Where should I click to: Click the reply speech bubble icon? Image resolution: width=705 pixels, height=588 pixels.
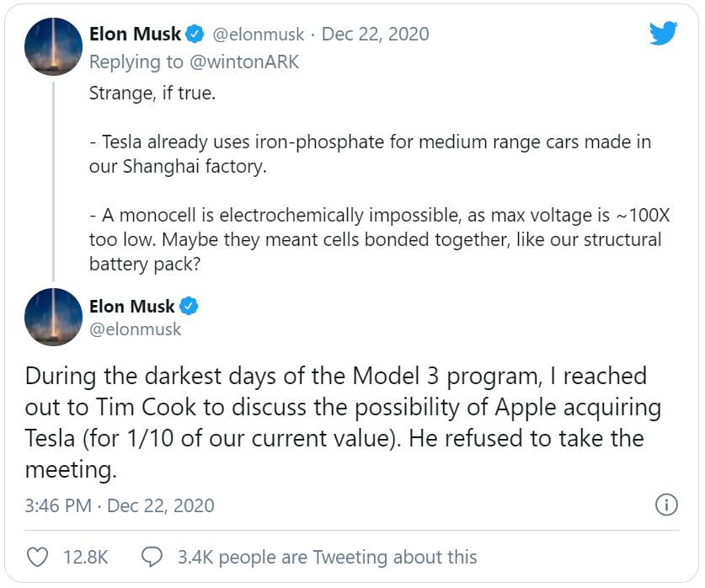click(x=152, y=557)
